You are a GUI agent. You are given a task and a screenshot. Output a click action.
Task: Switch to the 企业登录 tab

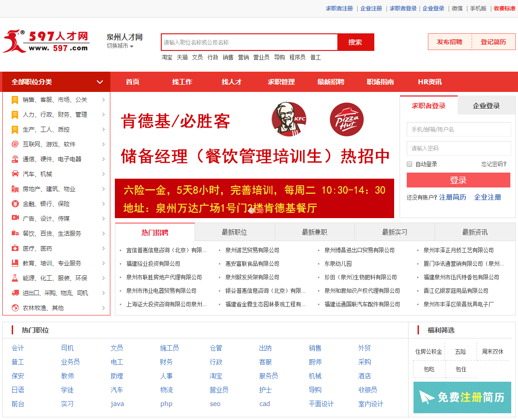486,106
